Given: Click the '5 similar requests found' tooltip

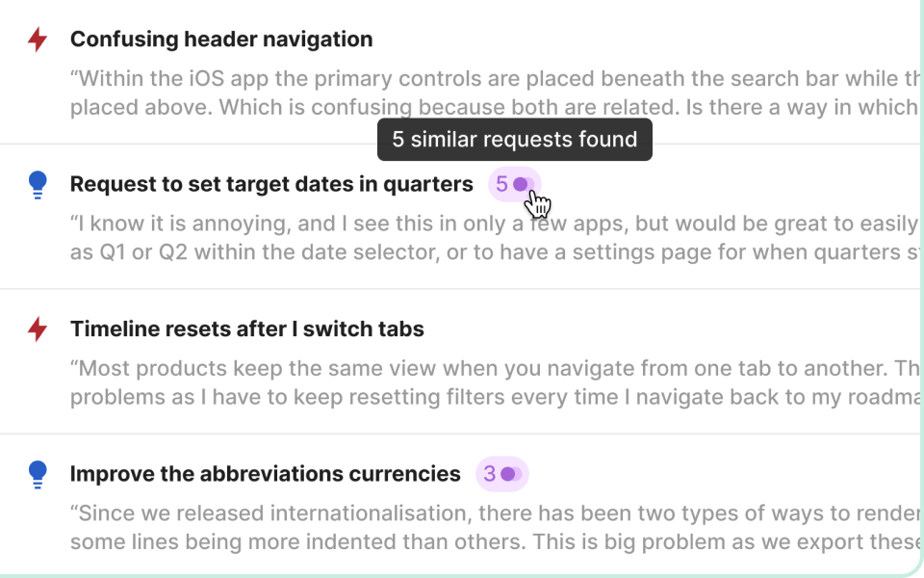Looking at the screenshot, I should point(515,139).
